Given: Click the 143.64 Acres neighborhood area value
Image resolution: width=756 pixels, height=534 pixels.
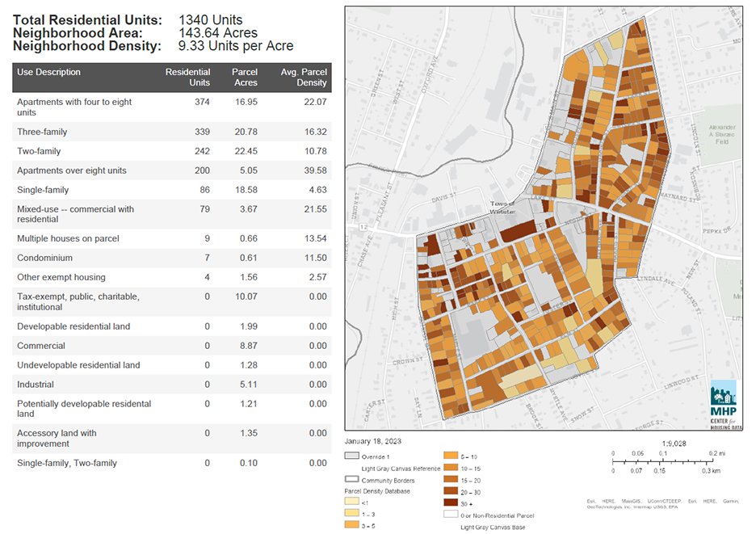Looking at the screenshot, I should tap(218, 33).
